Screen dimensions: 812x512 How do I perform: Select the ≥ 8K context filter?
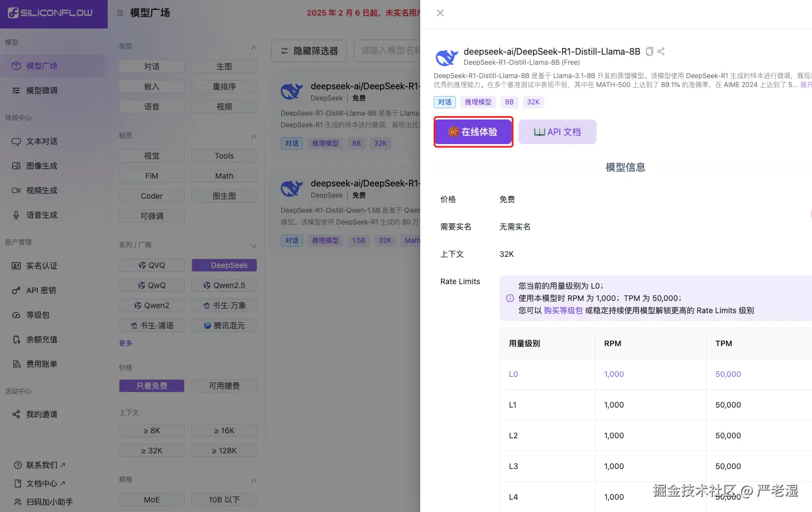pyautogui.click(x=152, y=430)
